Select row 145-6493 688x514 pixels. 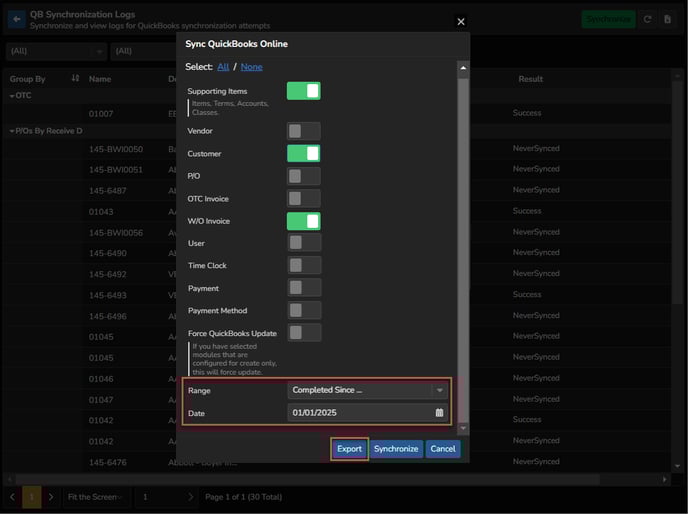point(108,295)
